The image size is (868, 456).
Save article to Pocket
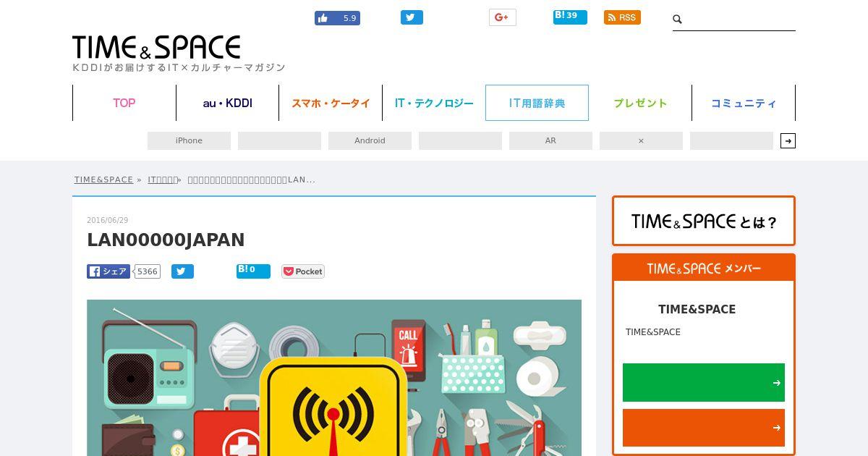tap(302, 271)
